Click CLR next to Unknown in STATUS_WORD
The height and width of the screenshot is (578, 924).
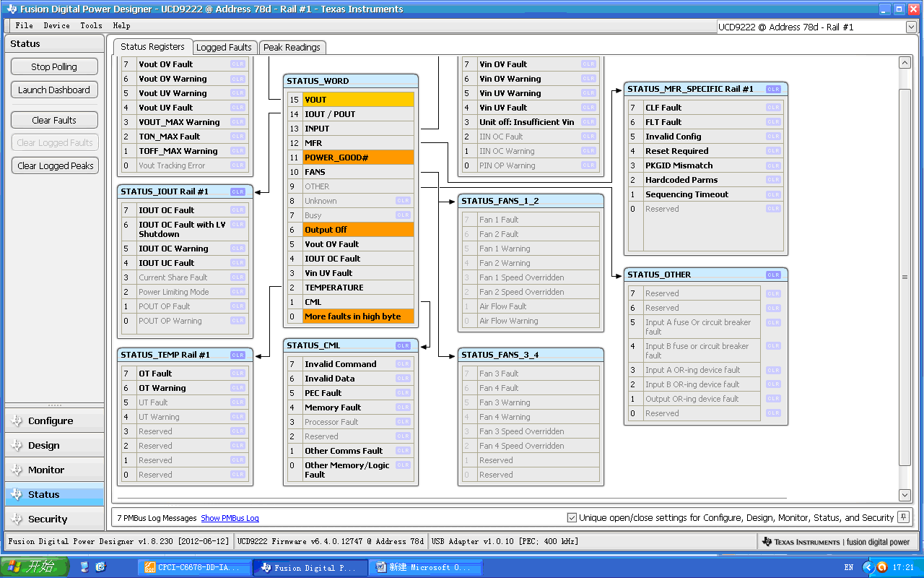coord(403,201)
